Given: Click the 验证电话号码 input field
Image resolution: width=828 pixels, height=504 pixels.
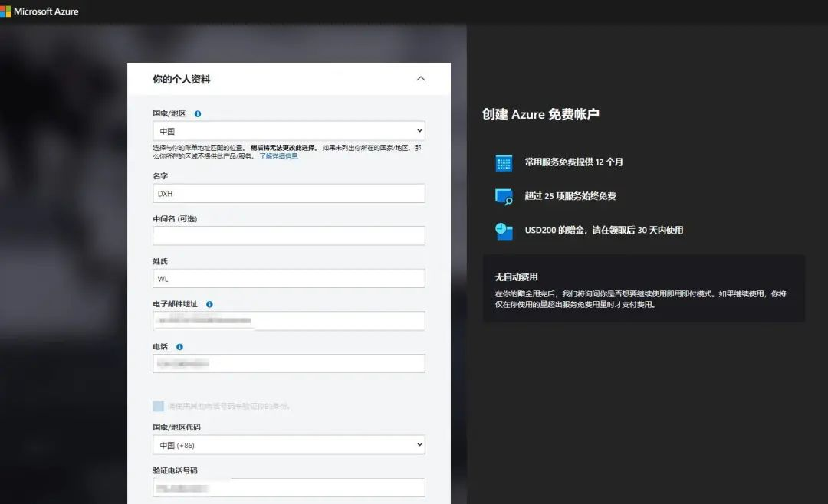Looking at the screenshot, I should tap(289, 488).
